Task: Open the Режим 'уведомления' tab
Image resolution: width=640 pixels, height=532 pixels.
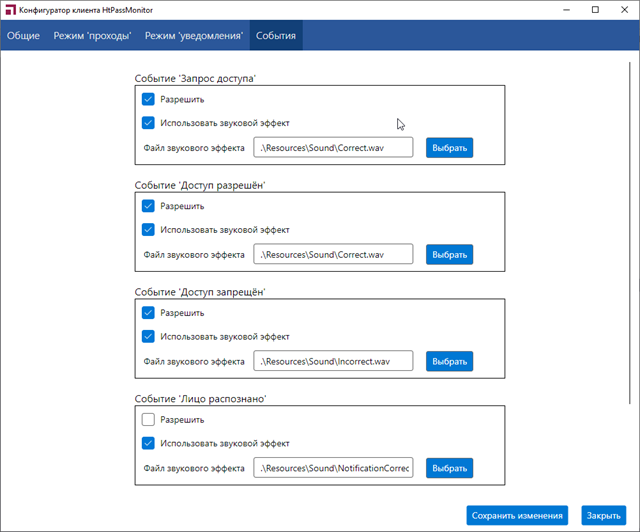Action: click(x=194, y=36)
